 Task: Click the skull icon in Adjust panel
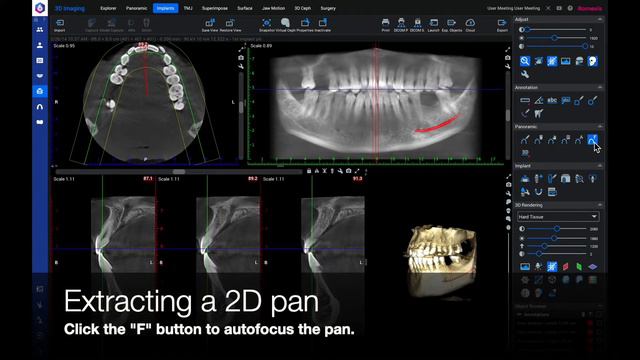pyautogui.click(x=593, y=61)
